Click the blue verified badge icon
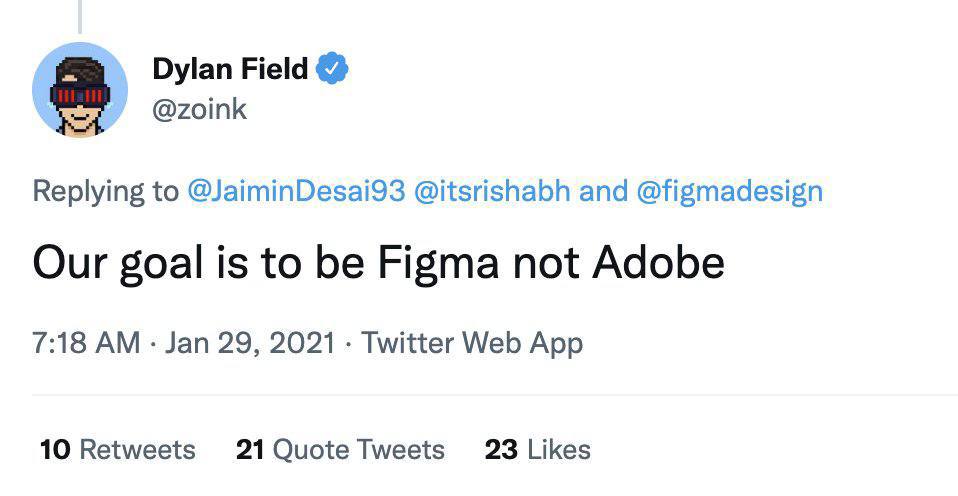 tap(332, 68)
